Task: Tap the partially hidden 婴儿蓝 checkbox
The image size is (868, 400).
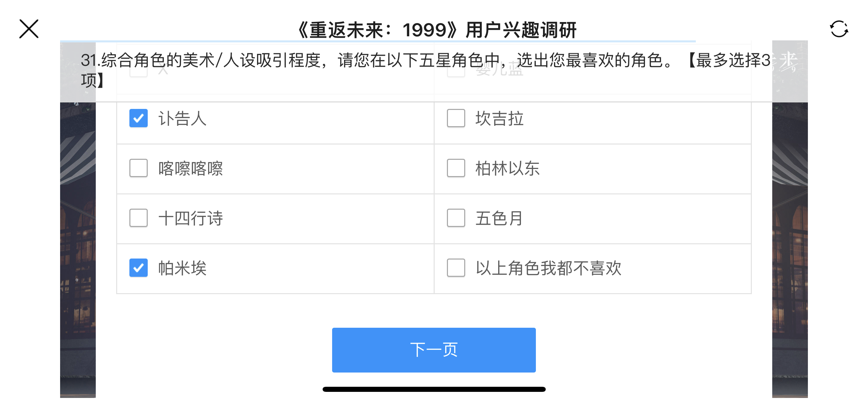Action: pyautogui.click(x=456, y=71)
